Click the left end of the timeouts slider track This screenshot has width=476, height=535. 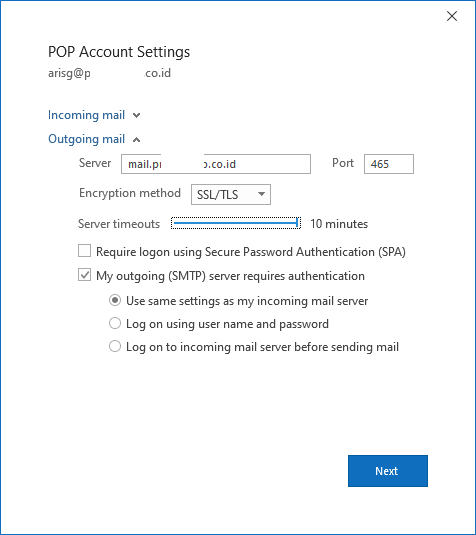tap(175, 223)
